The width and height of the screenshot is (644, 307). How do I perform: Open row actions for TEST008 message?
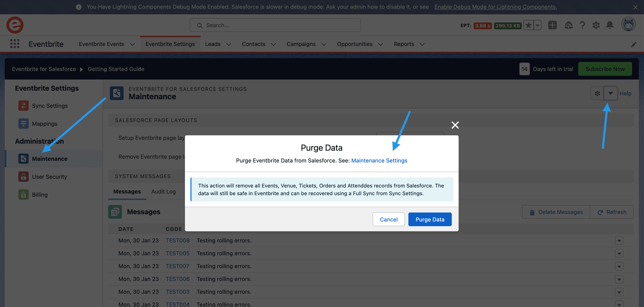[x=619, y=241]
